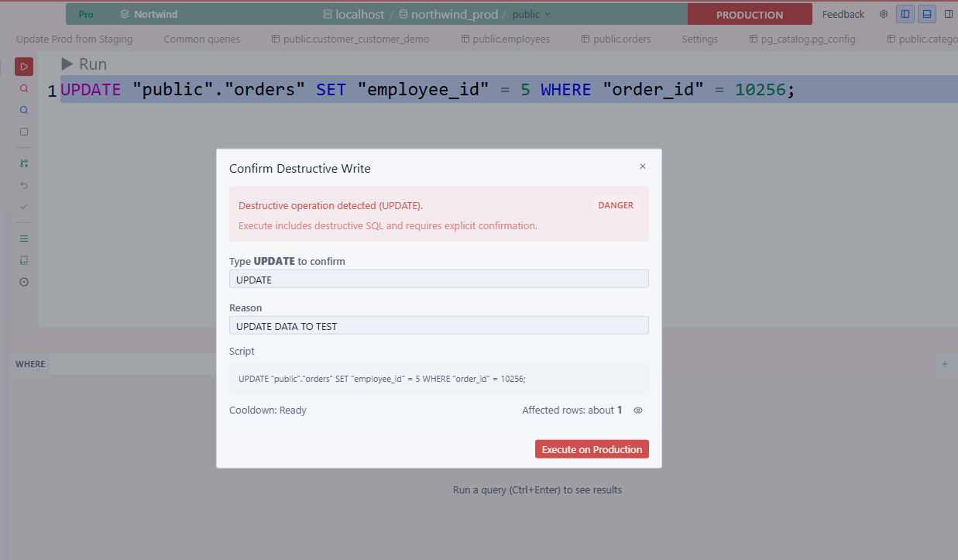958x560 pixels.
Task: Click the red run query icon in sidebar
Action: 24,67
